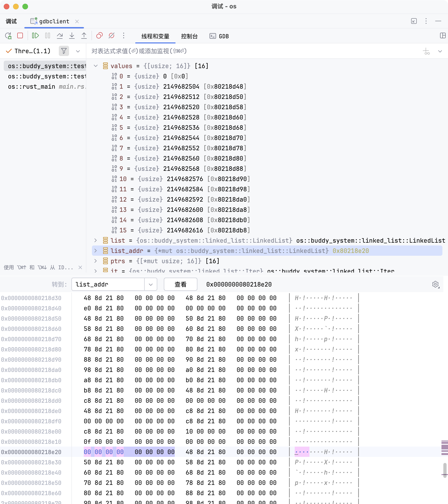
Task: Collapse the values array node
Action: click(96, 66)
